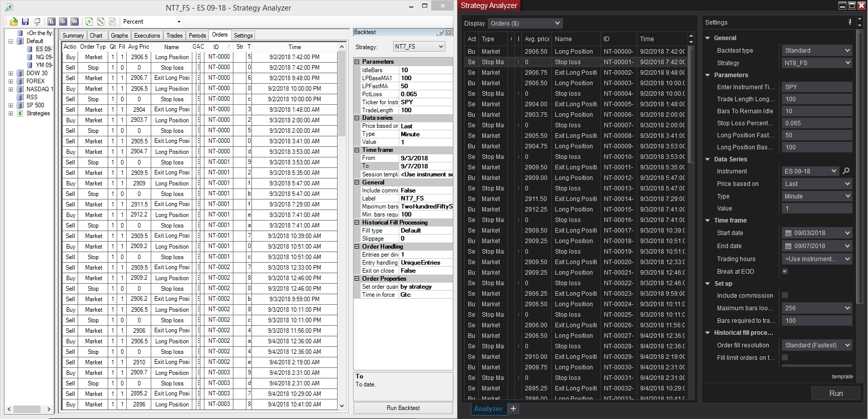
Task: Expand the DOW 30 tree node
Action: (11, 73)
